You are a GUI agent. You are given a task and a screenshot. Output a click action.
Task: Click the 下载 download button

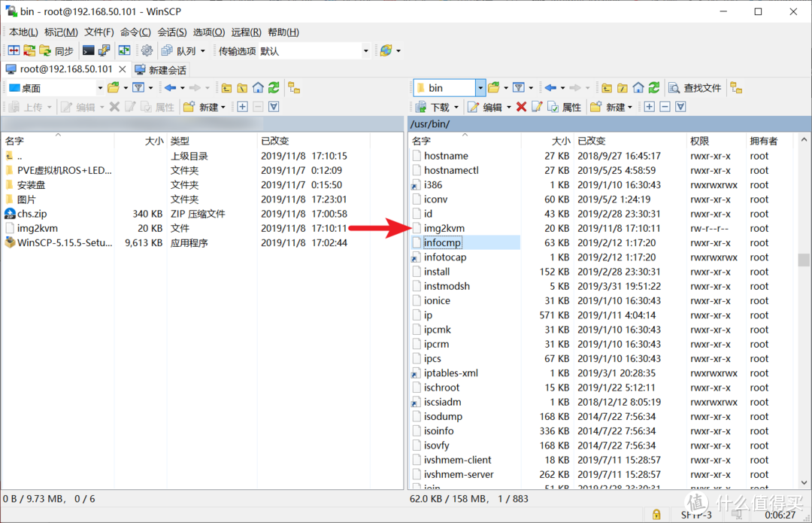[438, 106]
